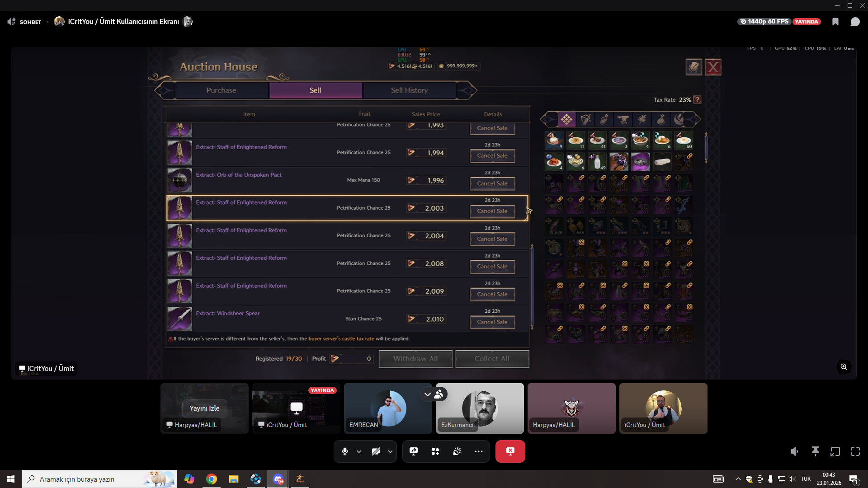The width and height of the screenshot is (868, 488).
Task: Select the milk bottle item with 49 count
Action: (597, 162)
